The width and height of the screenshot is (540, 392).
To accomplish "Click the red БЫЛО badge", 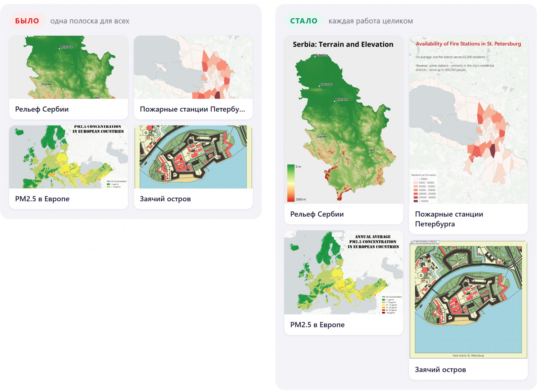I will point(27,21).
